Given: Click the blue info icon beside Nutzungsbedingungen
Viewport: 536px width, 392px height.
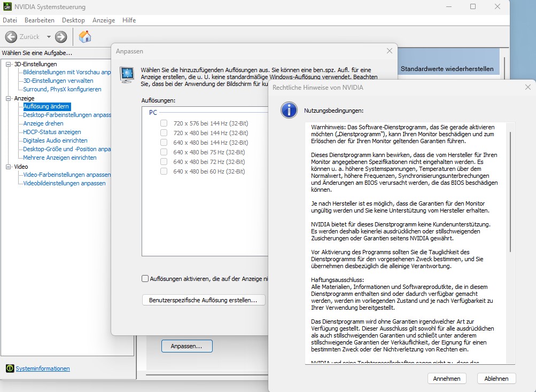Looking at the screenshot, I should 289,110.
